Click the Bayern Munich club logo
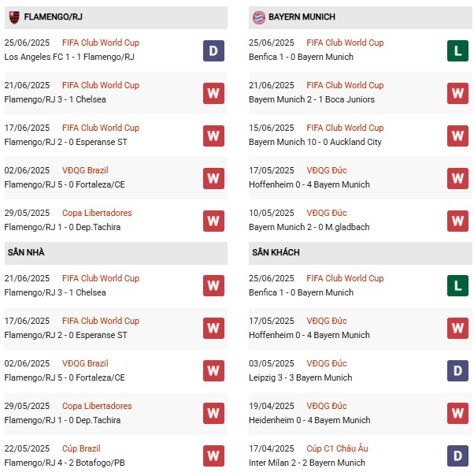This screenshot has width=474, height=476. pyautogui.click(x=257, y=17)
